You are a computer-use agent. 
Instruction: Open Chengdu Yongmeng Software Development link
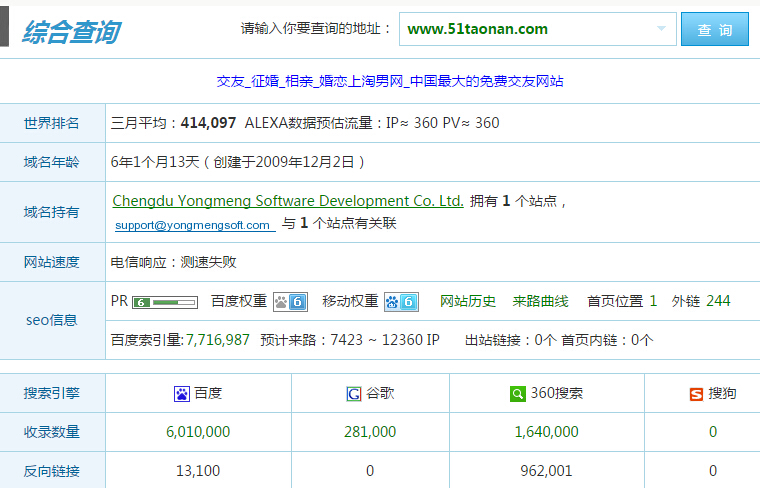pos(288,201)
